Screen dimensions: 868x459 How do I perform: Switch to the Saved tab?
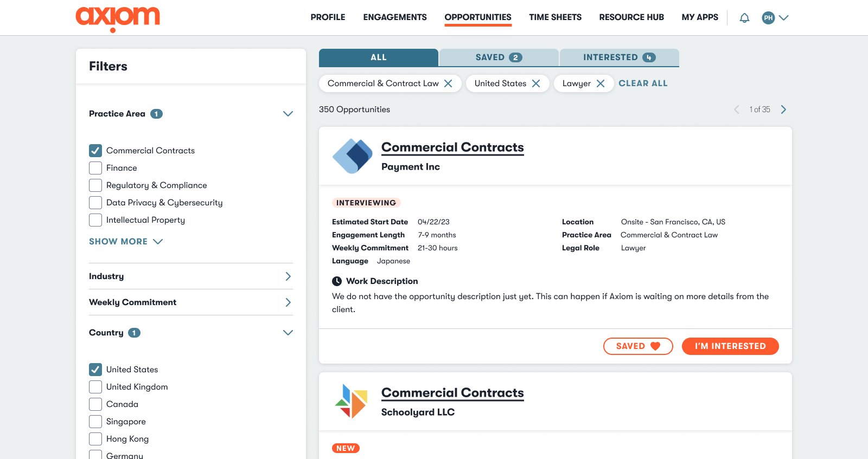click(x=499, y=57)
